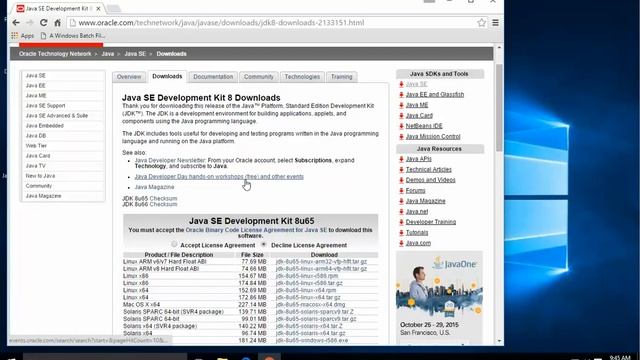Open Java EE and Glassfish download link
Screen dimensions: 640x360
(x=435, y=94)
